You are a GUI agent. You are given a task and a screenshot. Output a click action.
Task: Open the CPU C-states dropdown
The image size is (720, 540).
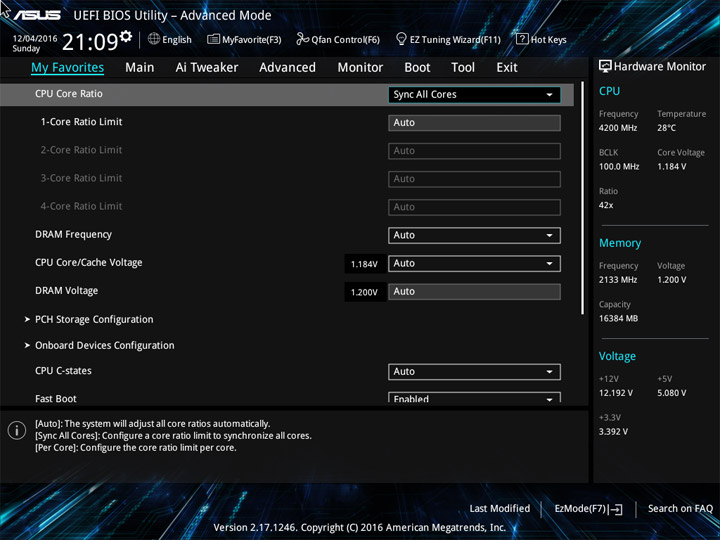pos(474,371)
